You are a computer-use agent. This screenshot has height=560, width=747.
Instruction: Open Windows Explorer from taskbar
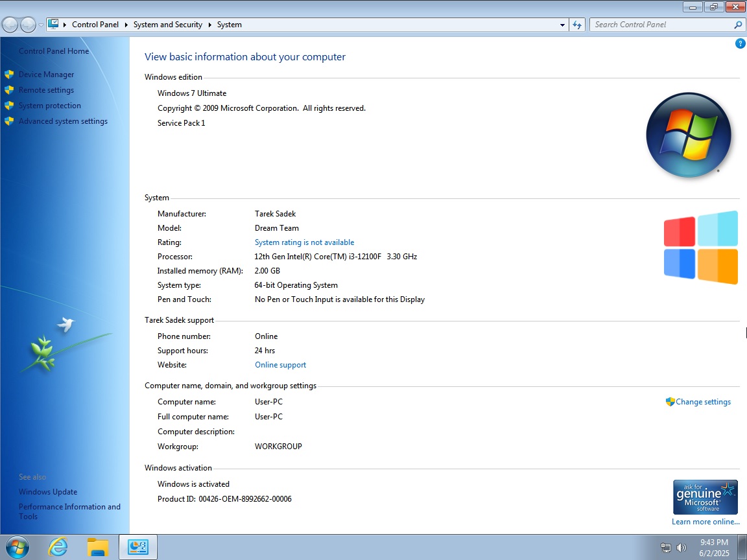(98, 547)
